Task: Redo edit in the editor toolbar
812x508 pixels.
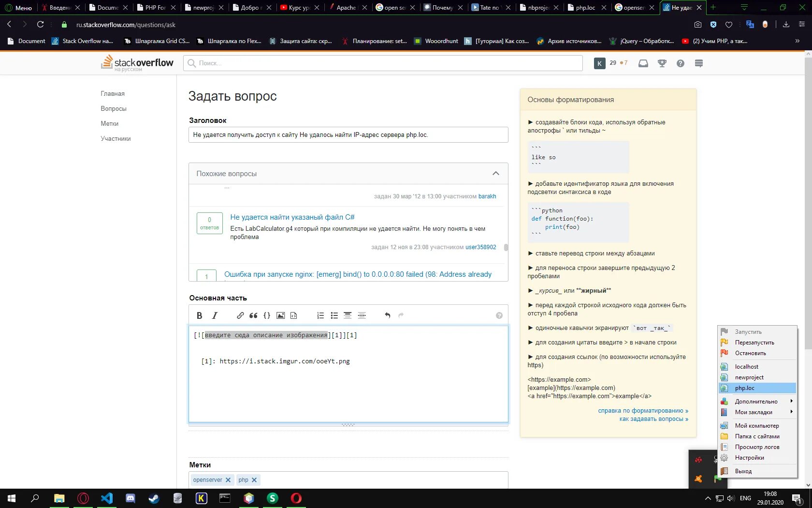Action: [401, 315]
